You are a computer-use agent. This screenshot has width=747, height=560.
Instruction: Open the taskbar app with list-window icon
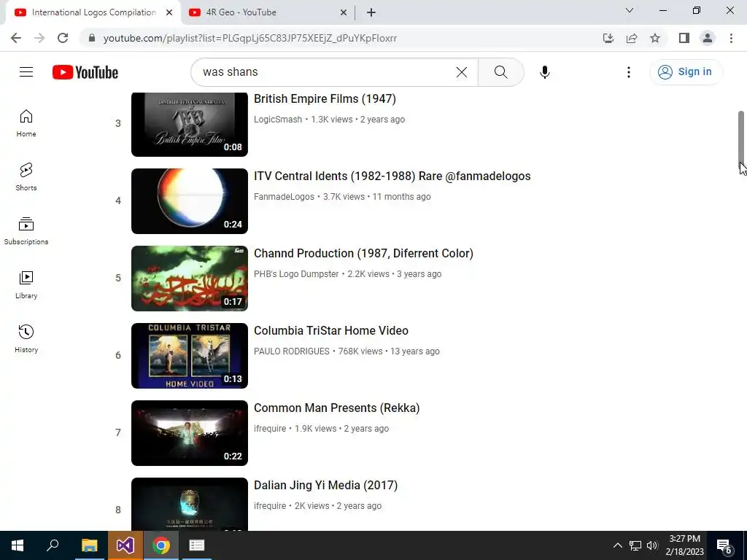(197, 545)
